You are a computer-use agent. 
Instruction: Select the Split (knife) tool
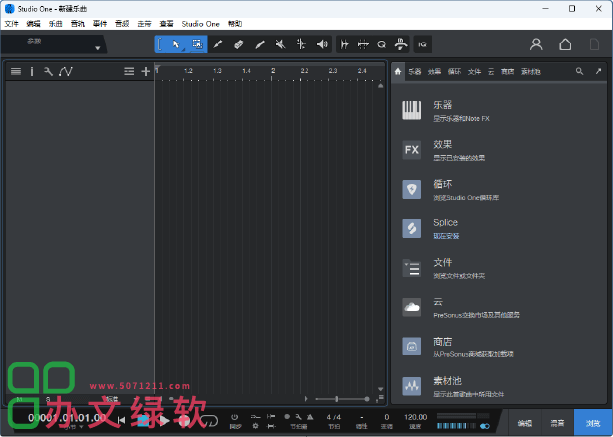click(218, 44)
